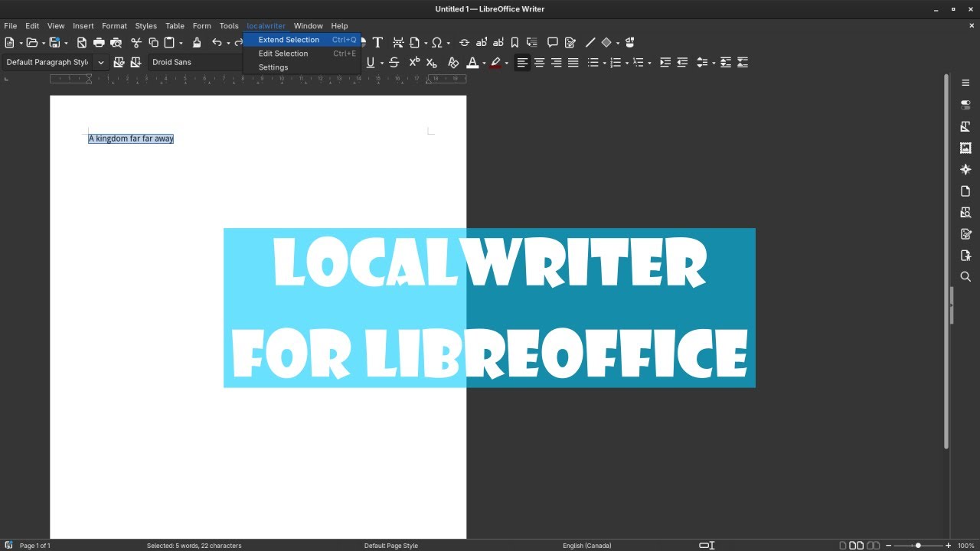Open Paste options dropdown arrow
980x551 pixels.
tap(181, 43)
